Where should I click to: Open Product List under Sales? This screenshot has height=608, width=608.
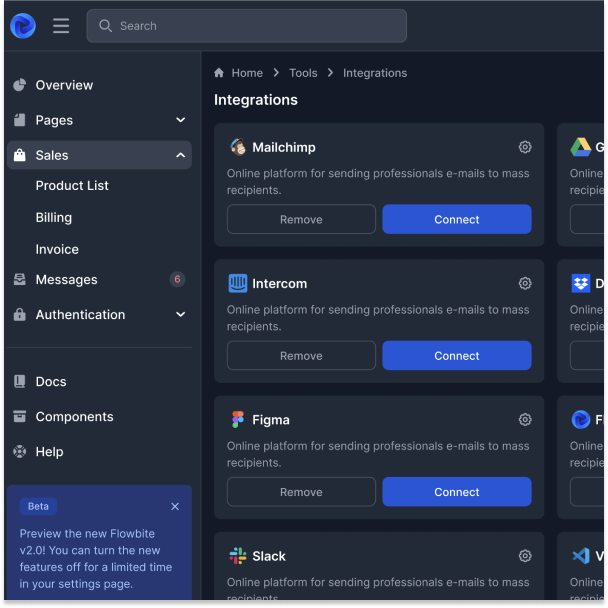coord(72,185)
